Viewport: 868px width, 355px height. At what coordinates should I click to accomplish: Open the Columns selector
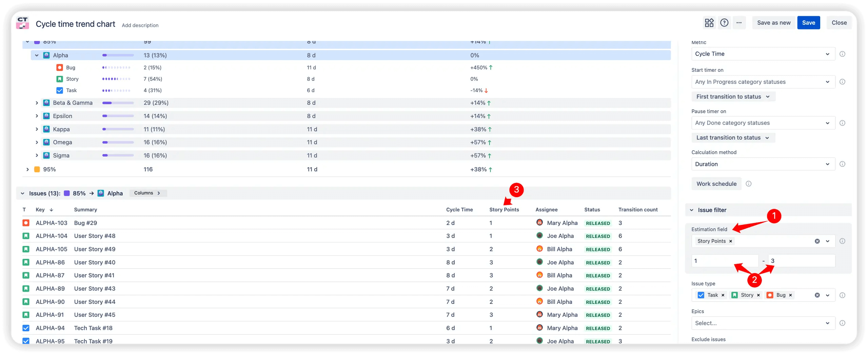148,193
